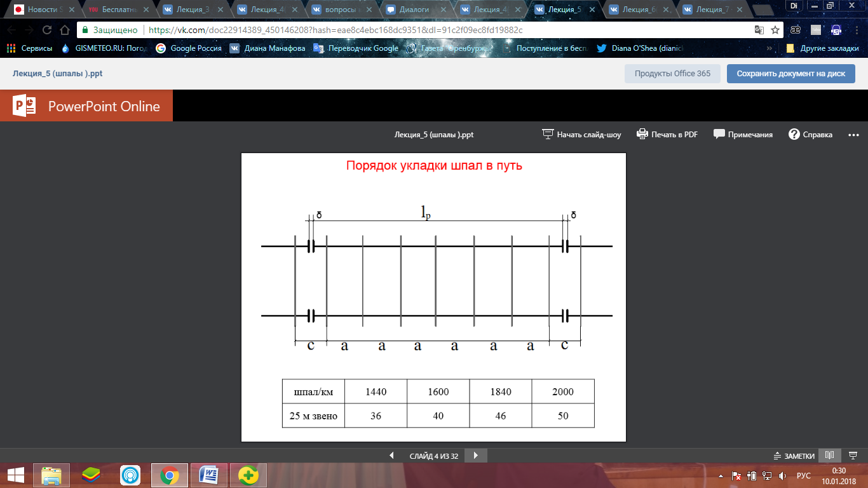Switch to the Диалоги tab

point(417,9)
